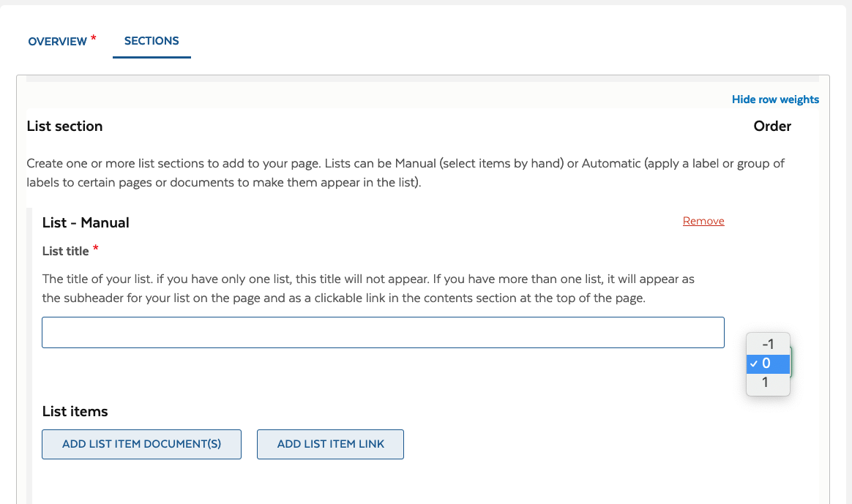Choose -1 in the order weight dropdown
852x504 pixels.
(768, 344)
